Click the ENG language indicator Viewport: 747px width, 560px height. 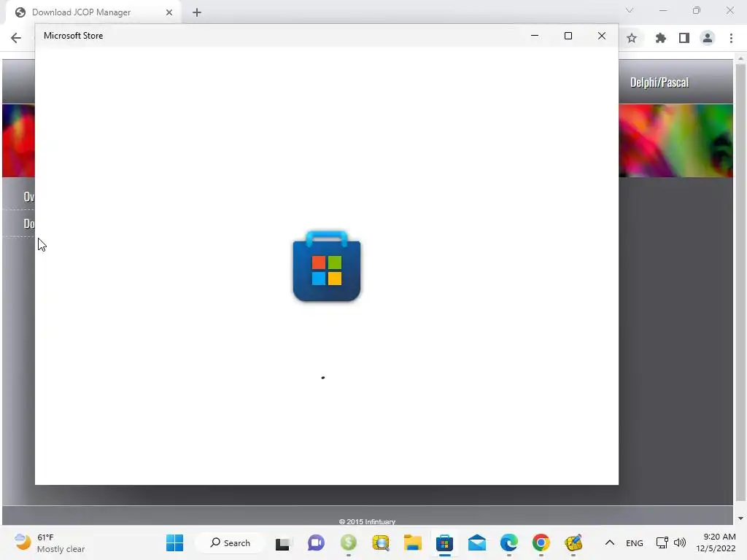pyautogui.click(x=635, y=542)
